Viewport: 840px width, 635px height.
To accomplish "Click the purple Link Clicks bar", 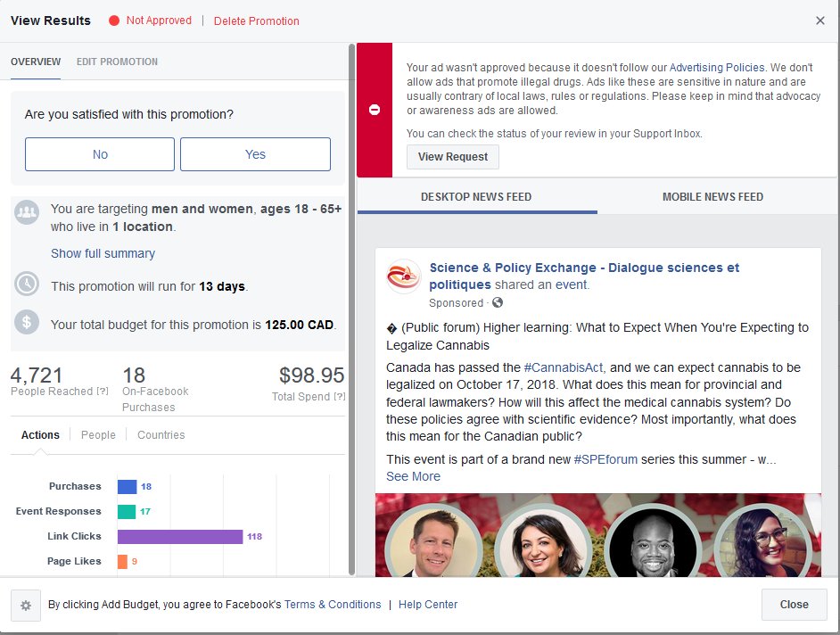I will tap(180, 536).
